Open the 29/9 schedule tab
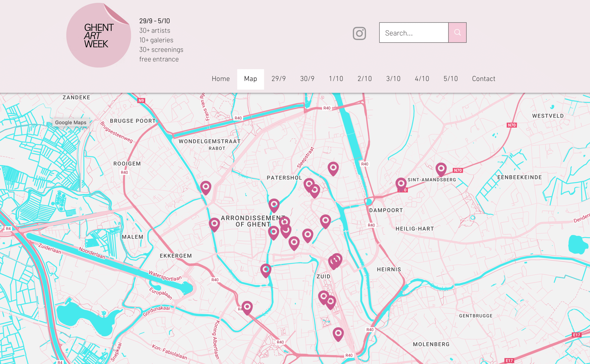 [278, 79]
